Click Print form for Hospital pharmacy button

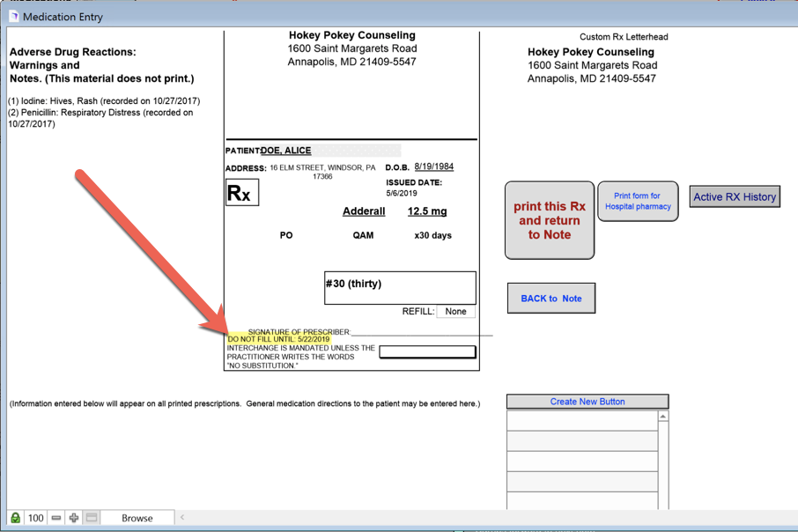point(638,202)
